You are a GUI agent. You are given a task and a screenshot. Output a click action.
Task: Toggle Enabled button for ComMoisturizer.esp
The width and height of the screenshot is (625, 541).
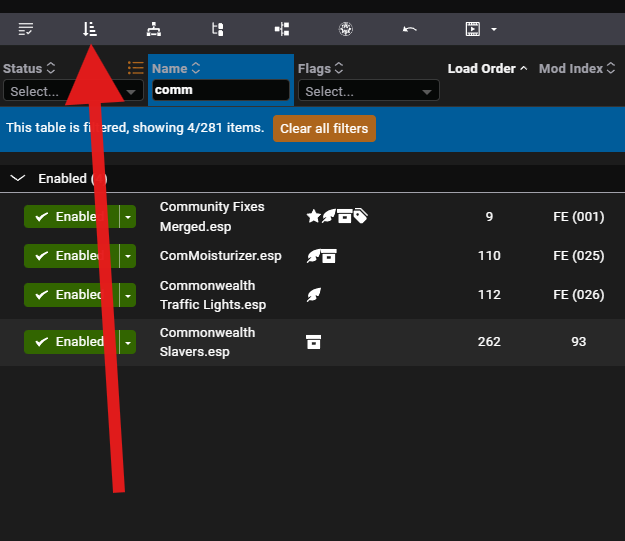[x=71, y=256]
